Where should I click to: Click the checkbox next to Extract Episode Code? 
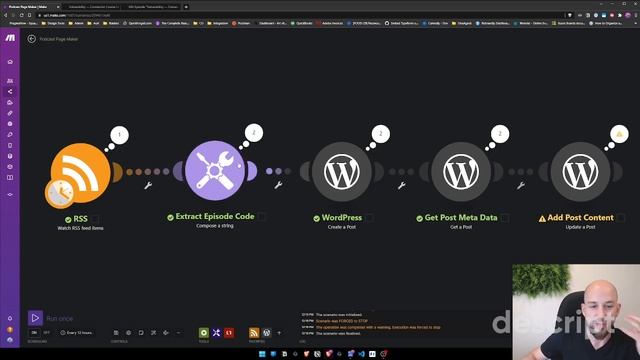tap(262, 217)
